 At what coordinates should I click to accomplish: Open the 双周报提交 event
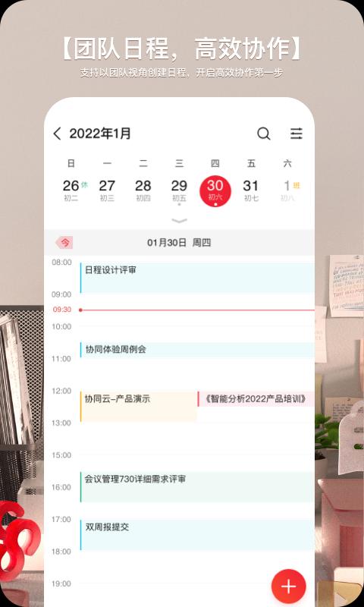tap(197, 535)
